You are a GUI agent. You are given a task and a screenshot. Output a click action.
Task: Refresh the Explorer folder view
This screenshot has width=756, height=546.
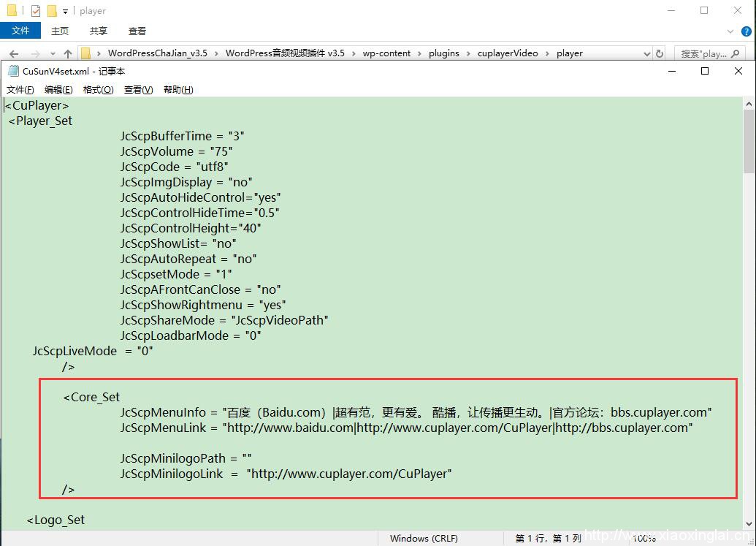(x=660, y=53)
